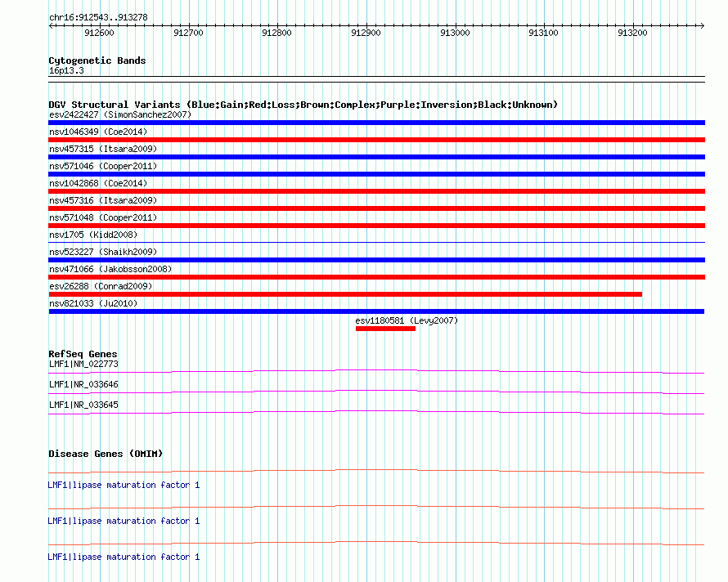
Task: Select the DGV Structural Variants track heading
Action: (x=303, y=105)
